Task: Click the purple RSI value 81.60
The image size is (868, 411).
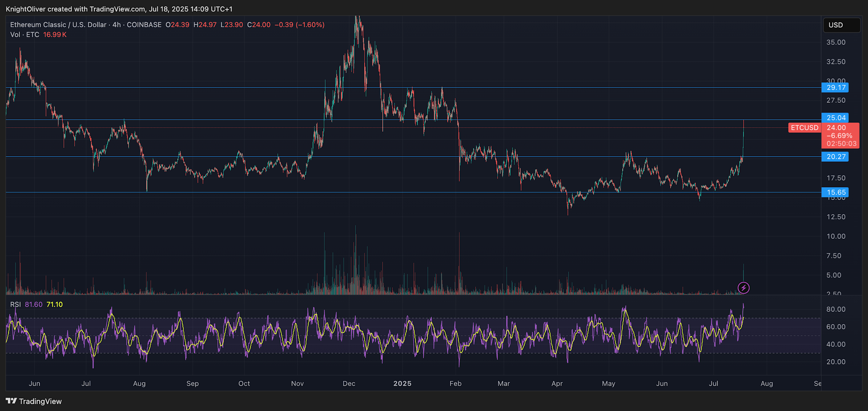Action: click(34, 305)
